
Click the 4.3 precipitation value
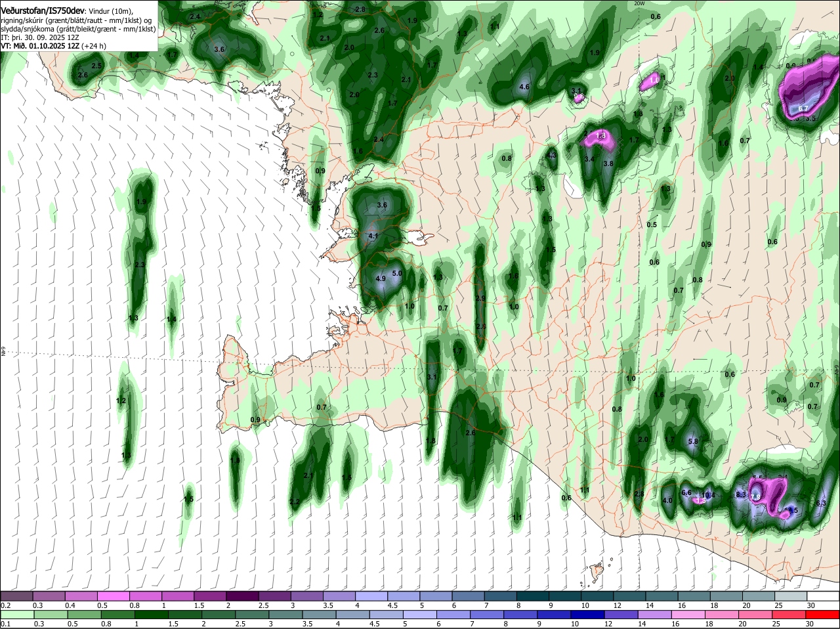click(x=552, y=155)
